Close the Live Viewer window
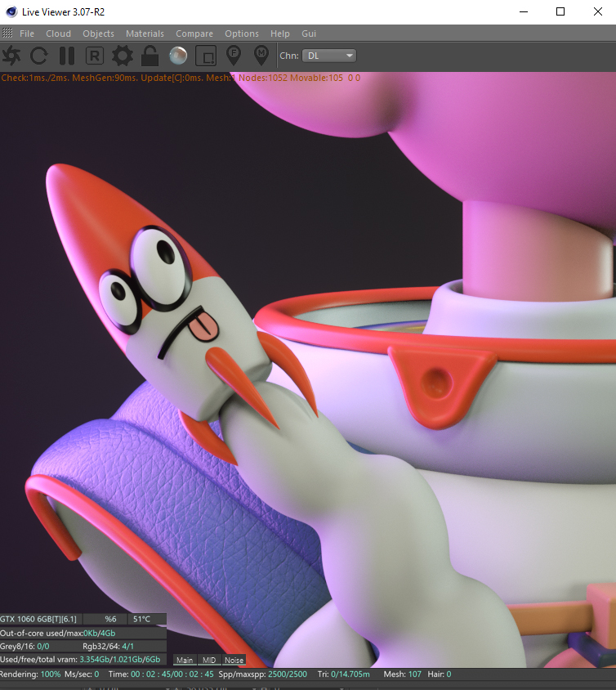The image size is (616, 690). tap(597, 12)
